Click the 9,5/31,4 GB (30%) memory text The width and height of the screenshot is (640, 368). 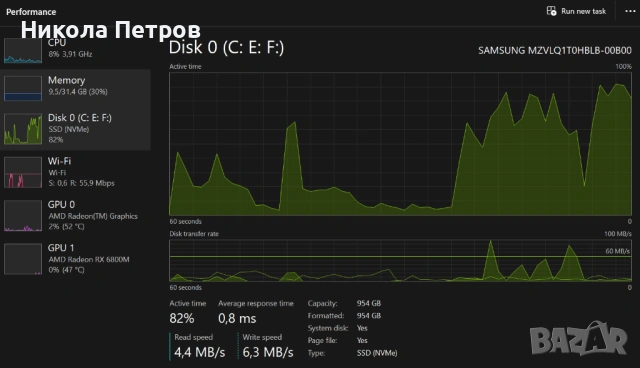[x=78, y=92]
